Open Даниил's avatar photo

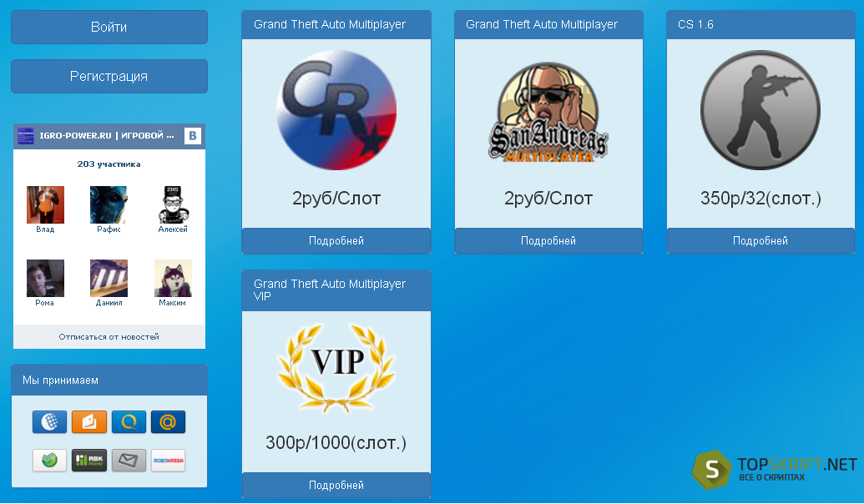pyautogui.click(x=109, y=278)
